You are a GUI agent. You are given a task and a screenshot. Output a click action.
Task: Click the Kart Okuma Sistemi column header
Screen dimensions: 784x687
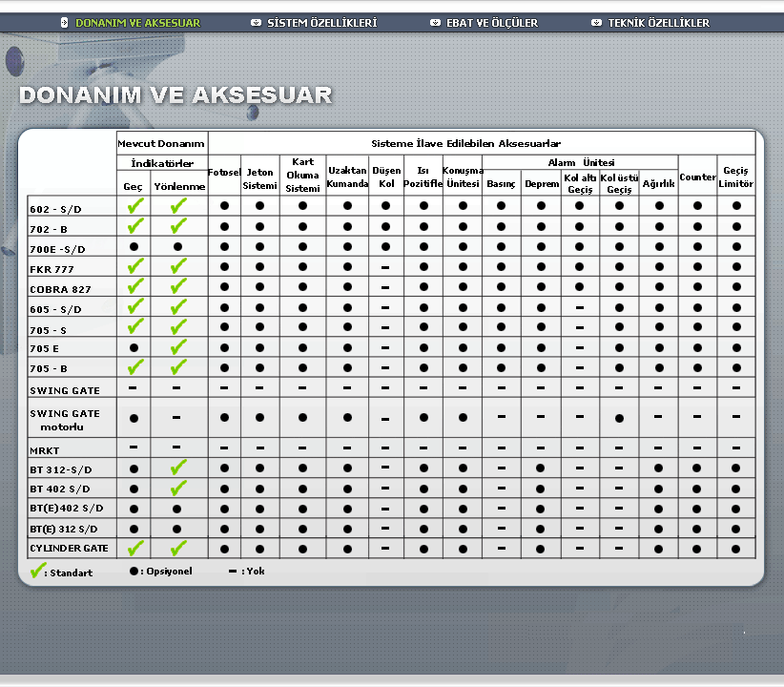[302, 176]
